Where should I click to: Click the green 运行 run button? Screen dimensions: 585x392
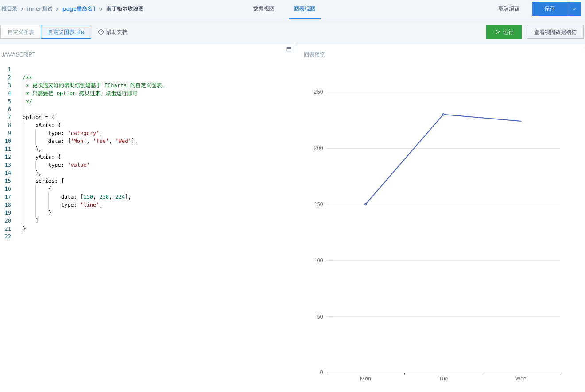[x=504, y=32]
